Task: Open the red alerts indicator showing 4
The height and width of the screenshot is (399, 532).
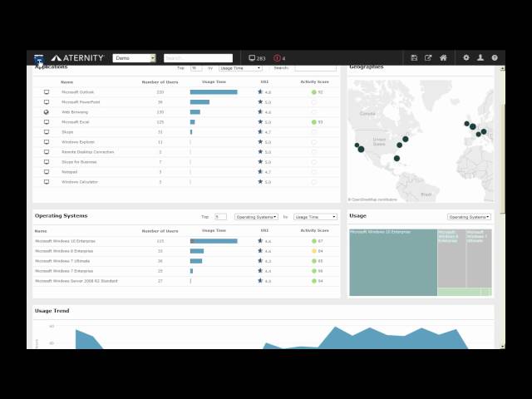Action: pyautogui.click(x=279, y=58)
